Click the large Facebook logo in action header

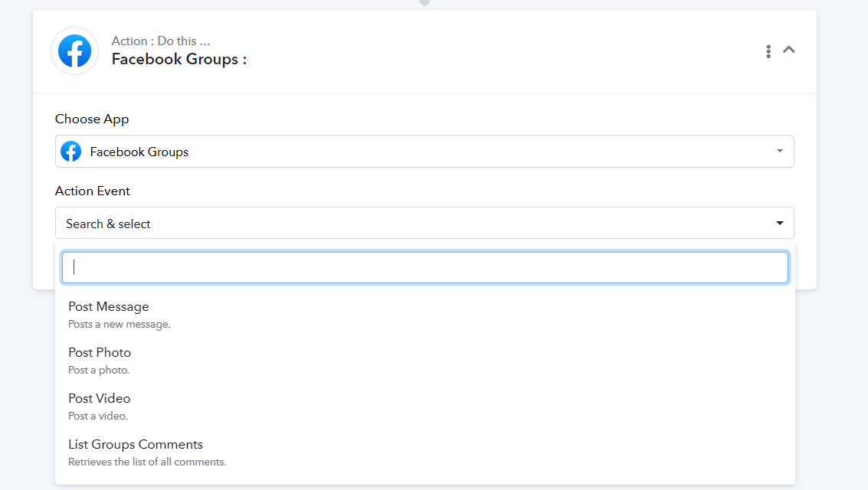tap(74, 51)
